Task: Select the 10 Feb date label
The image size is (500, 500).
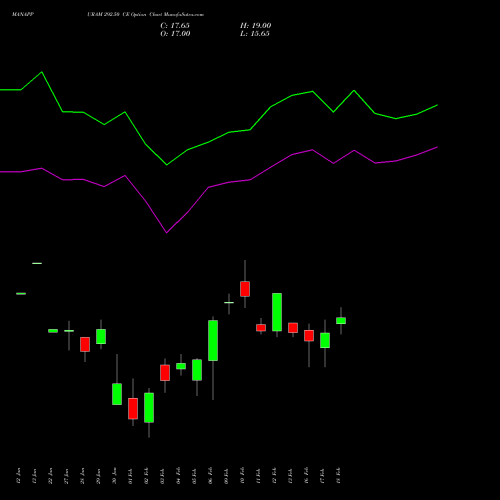Action: tap(242, 476)
